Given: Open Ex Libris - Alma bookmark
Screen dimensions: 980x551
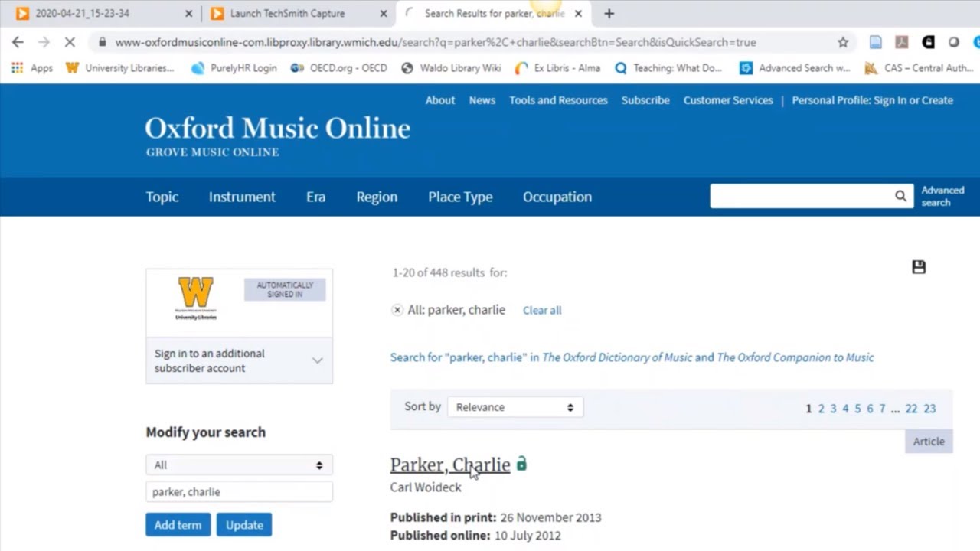Looking at the screenshot, I should click(x=557, y=68).
